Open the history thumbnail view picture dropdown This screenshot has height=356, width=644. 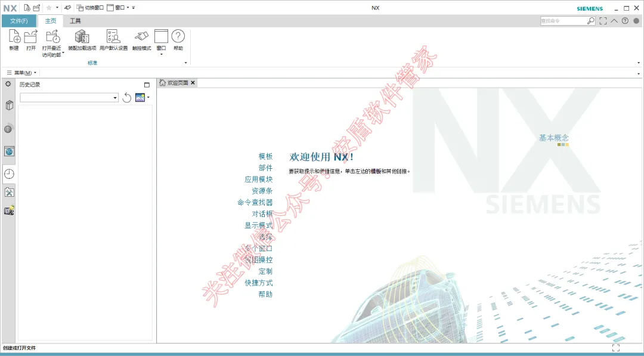[x=142, y=98]
